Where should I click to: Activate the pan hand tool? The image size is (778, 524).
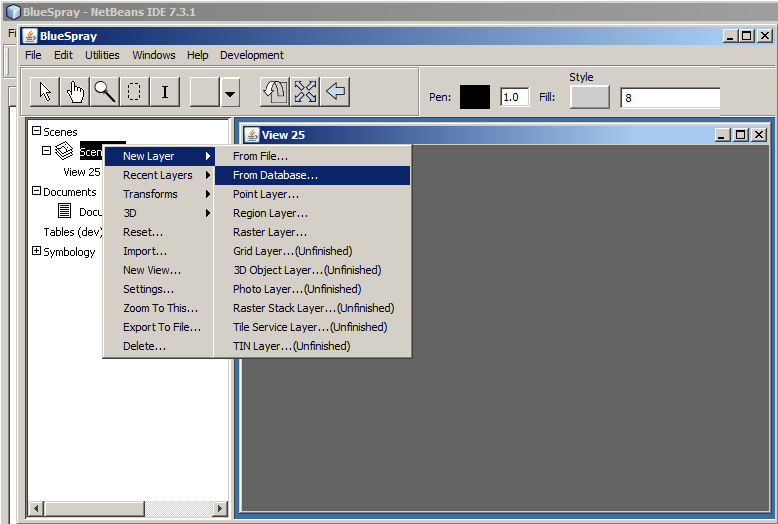pyautogui.click(x=75, y=92)
